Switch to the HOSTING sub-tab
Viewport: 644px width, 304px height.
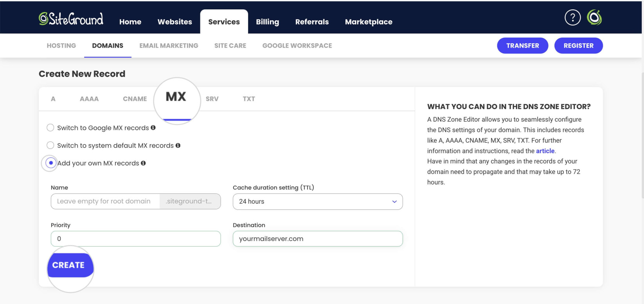(x=61, y=46)
